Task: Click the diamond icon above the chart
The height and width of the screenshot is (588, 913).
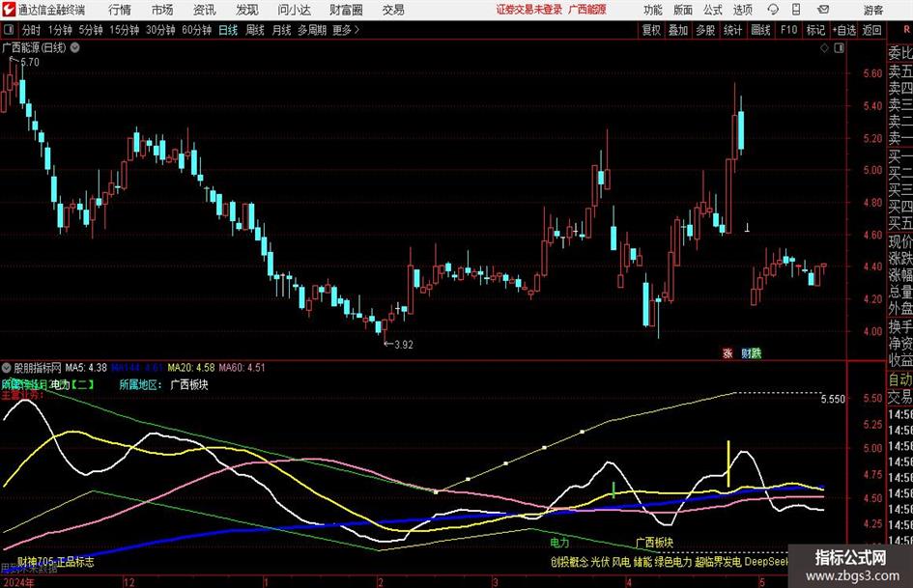Action: coord(824,48)
